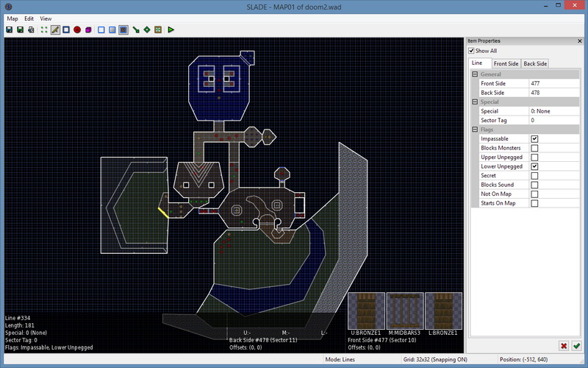588x368 pixels.
Task: Click the green Run map play icon
Action: click(x=171, y=30)
